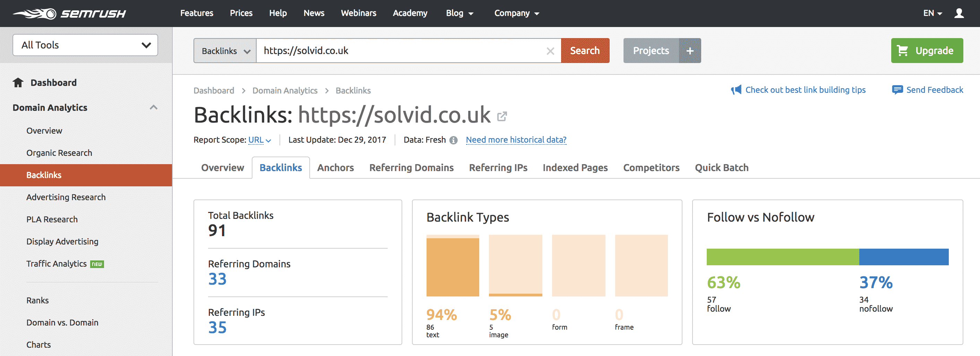The width and height of the screenshot is (980, 356).
Task: Click the Dashboard home icon
Action: point(18,82)
